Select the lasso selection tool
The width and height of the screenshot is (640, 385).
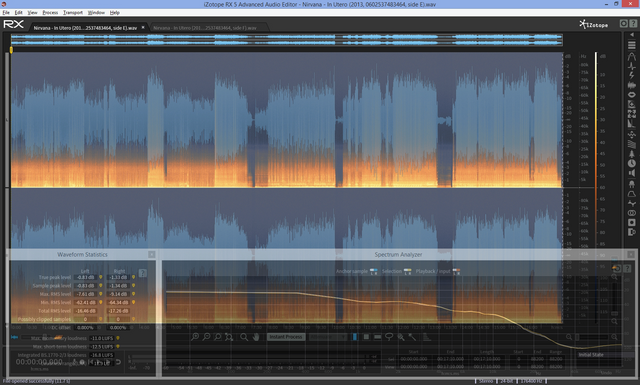tap(389, 337)
